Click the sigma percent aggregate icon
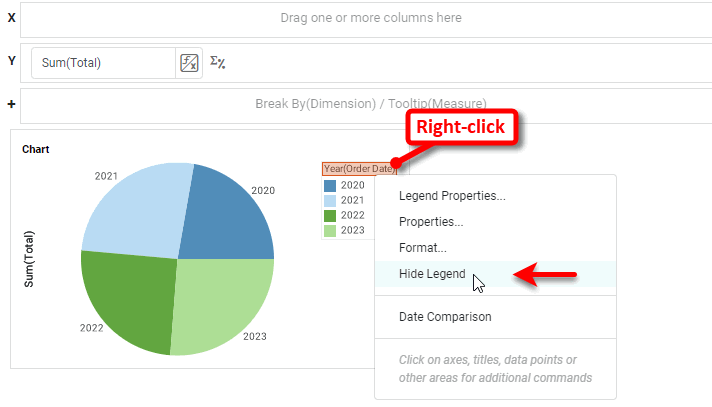 pos(217,63)
